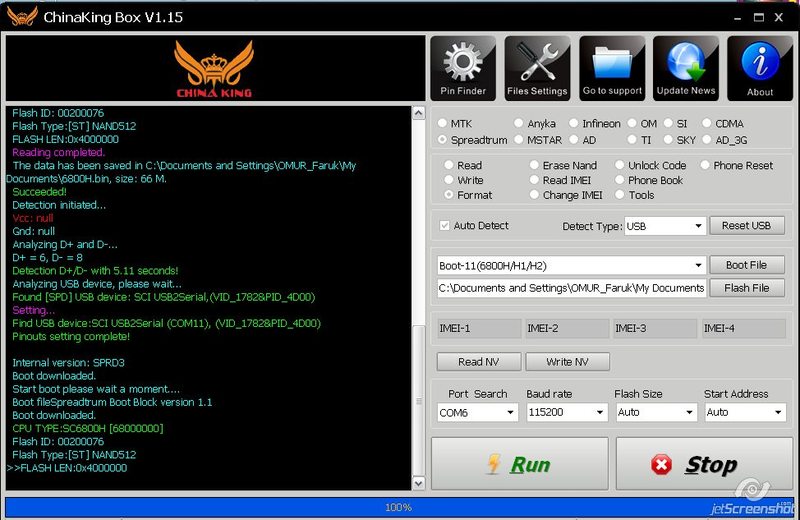This screenshot has height=520, width=800.
Task: Click the log scrollbar up arrow
Action: coord(418,113)
